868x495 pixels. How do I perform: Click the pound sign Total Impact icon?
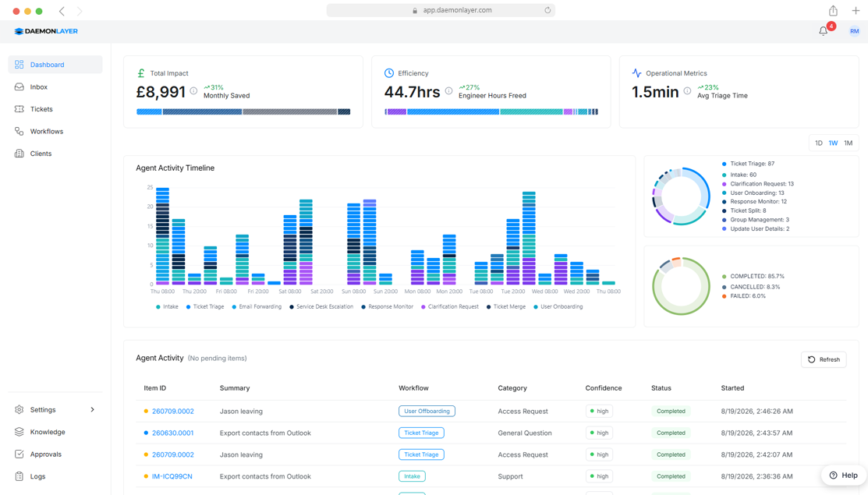pos(140,73)
